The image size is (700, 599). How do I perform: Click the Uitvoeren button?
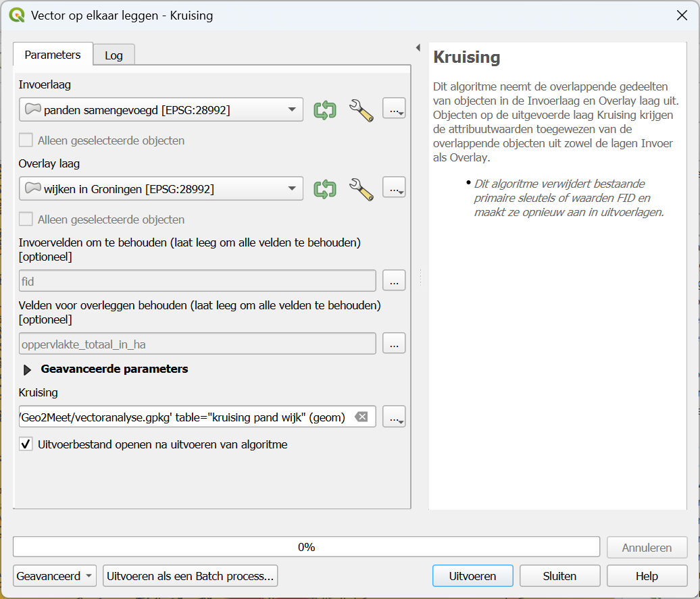pyautogui.click(x=472, y=576)
